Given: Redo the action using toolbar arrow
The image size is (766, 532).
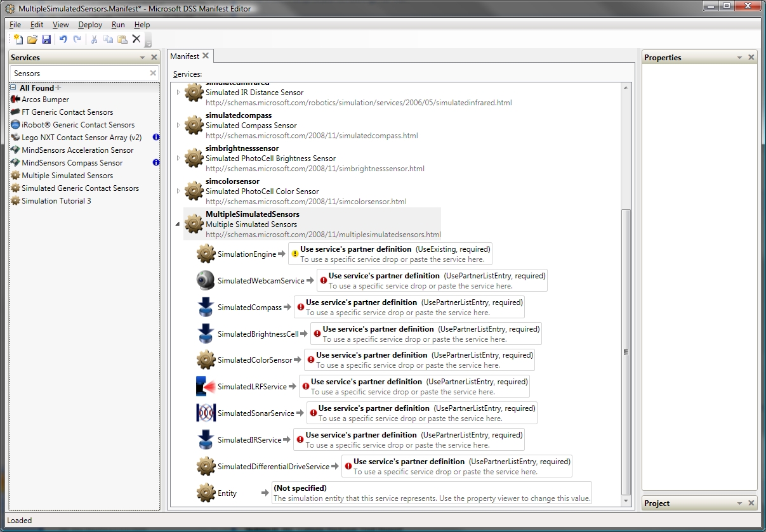Looking at the screenshot, I should click(77, 39).
